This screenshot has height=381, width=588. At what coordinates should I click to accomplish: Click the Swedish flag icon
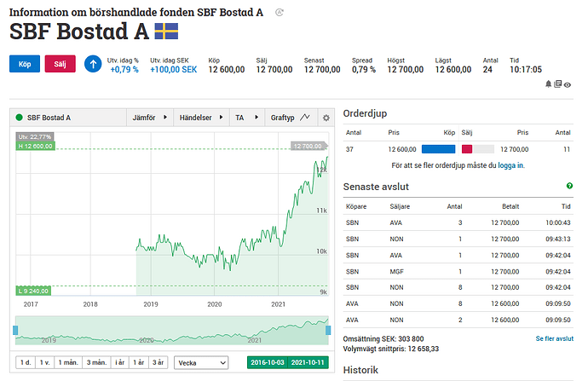point(165,32)
